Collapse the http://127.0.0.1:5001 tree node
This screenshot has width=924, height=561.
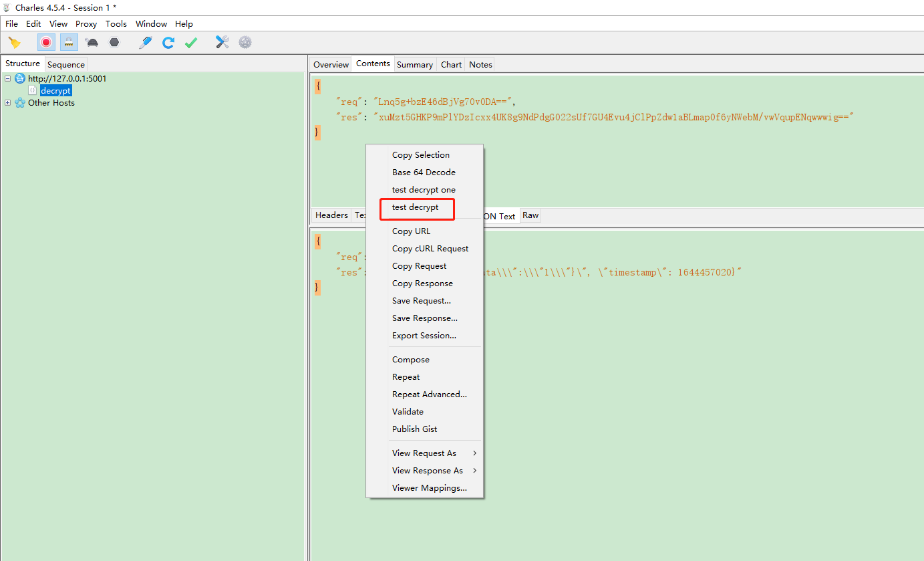[x=7, y=78]
